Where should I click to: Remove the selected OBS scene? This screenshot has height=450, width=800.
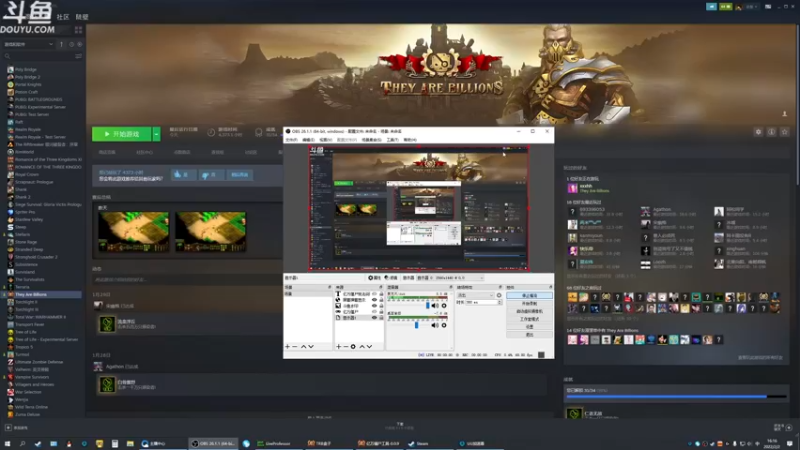pyautogui.click(x=294, y=346)
